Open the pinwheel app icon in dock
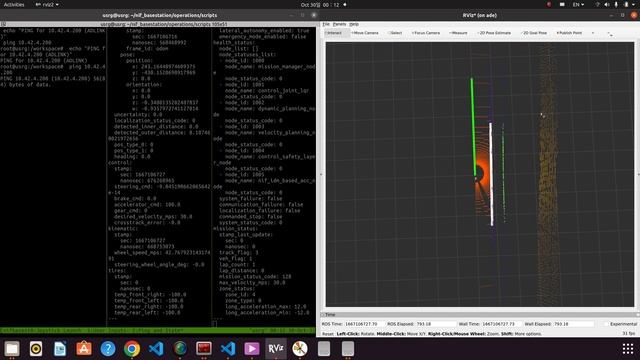 click(x=300, y=349)
